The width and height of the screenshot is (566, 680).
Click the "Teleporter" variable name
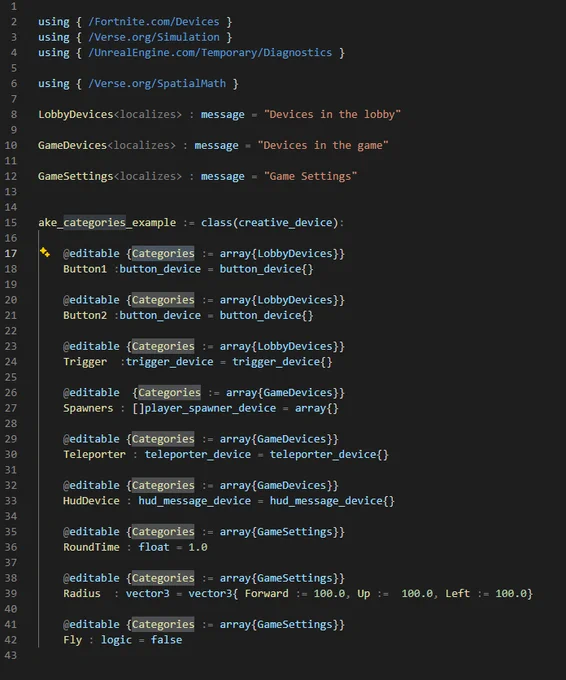95,454
